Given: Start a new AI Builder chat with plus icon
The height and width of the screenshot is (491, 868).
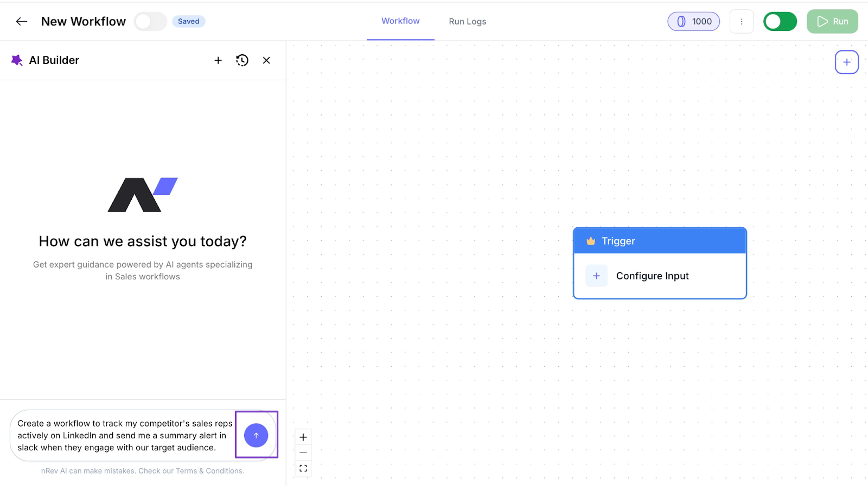Looking at the screenshot, I should 218,60.
